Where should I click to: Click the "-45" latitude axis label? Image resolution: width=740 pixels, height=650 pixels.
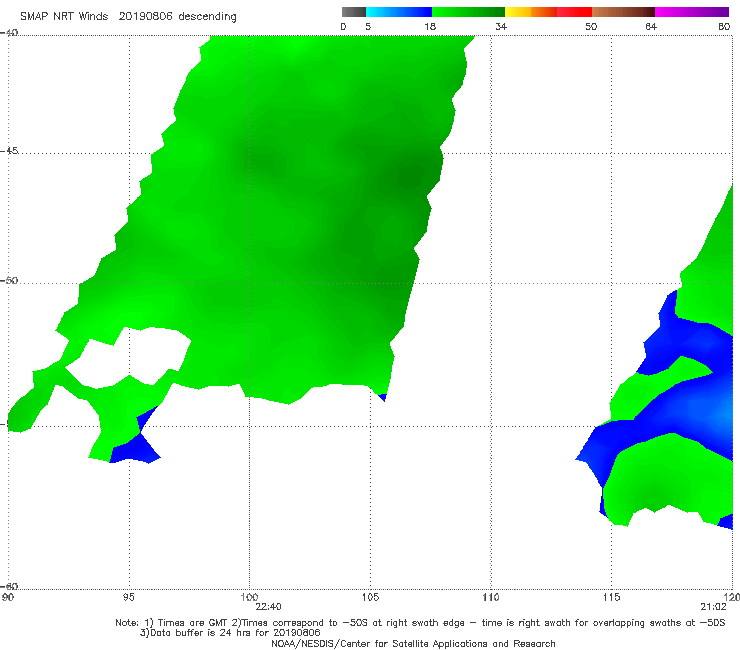point(9,151)
